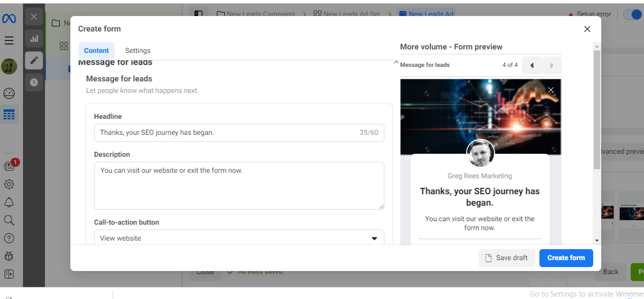The height and width of the screenshot is (299, 644).
Task: Switch to the Content tab
Action: coord(96,50)
